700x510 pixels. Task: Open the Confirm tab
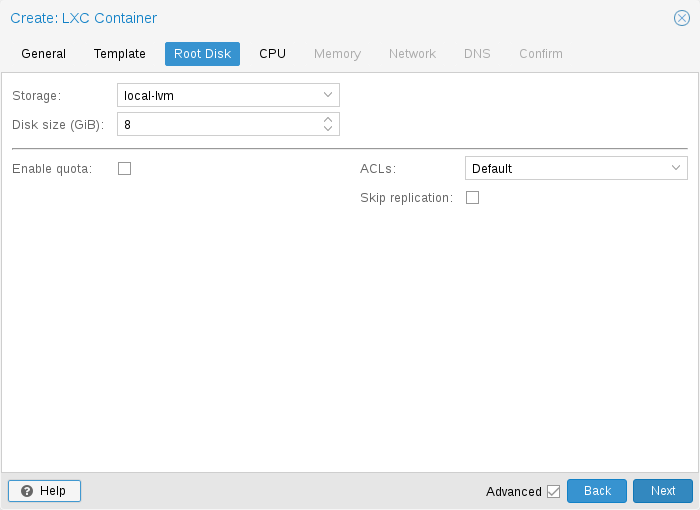pyautogui.click(x=540, y=54)
